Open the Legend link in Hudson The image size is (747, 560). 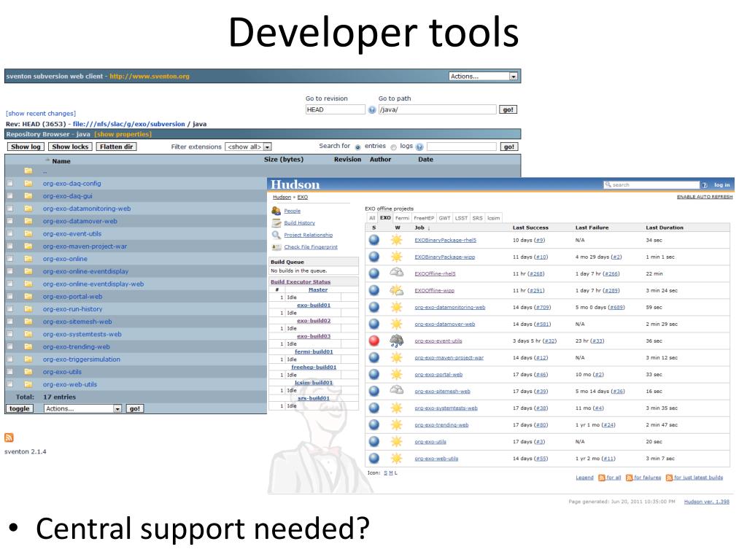(x=584, y=478)
